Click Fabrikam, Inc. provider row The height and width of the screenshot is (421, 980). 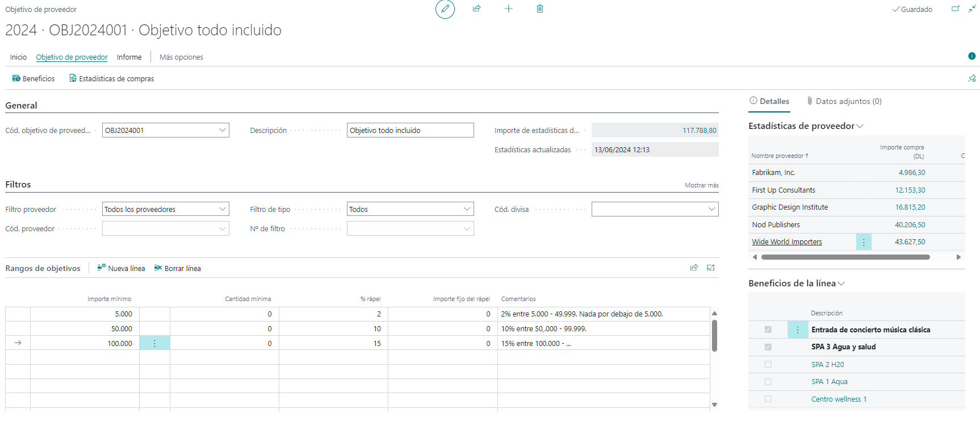(x=857, y=173)
